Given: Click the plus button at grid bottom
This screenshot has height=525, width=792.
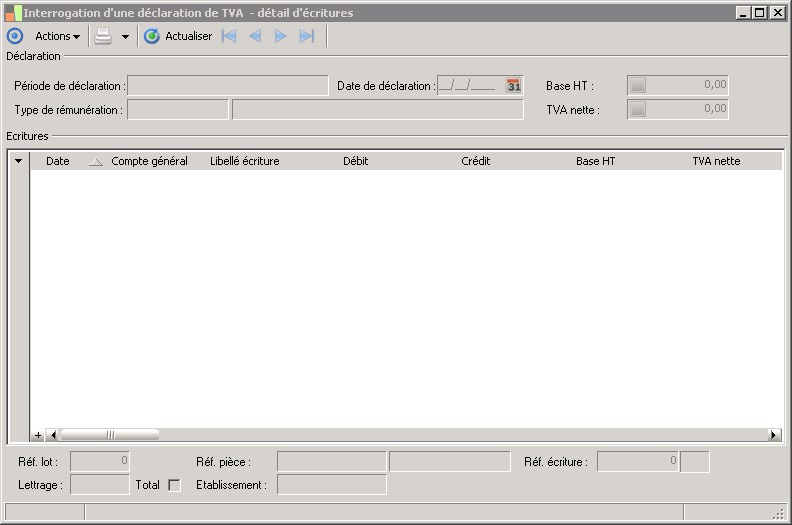Looking at the screenshot, I should tap(38, 435).
